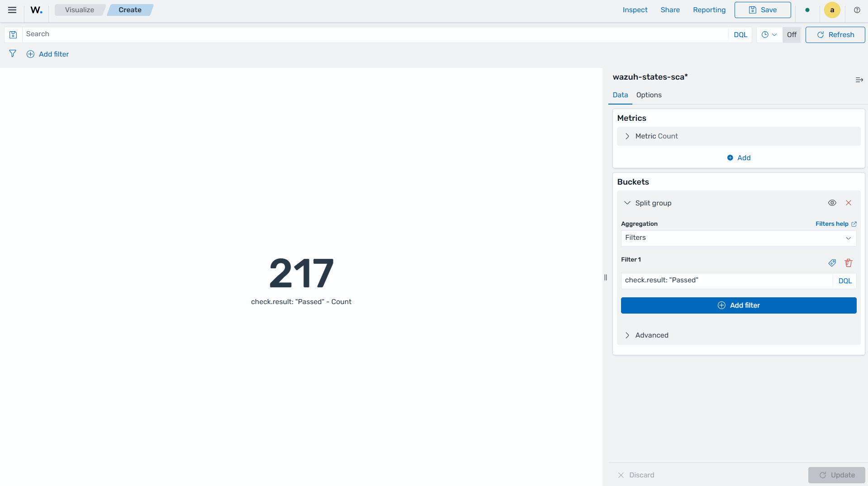Viewport: 868px width, 486px height.
Task: Open the Aggregation Filters dropdown
Action: point(739,238)
